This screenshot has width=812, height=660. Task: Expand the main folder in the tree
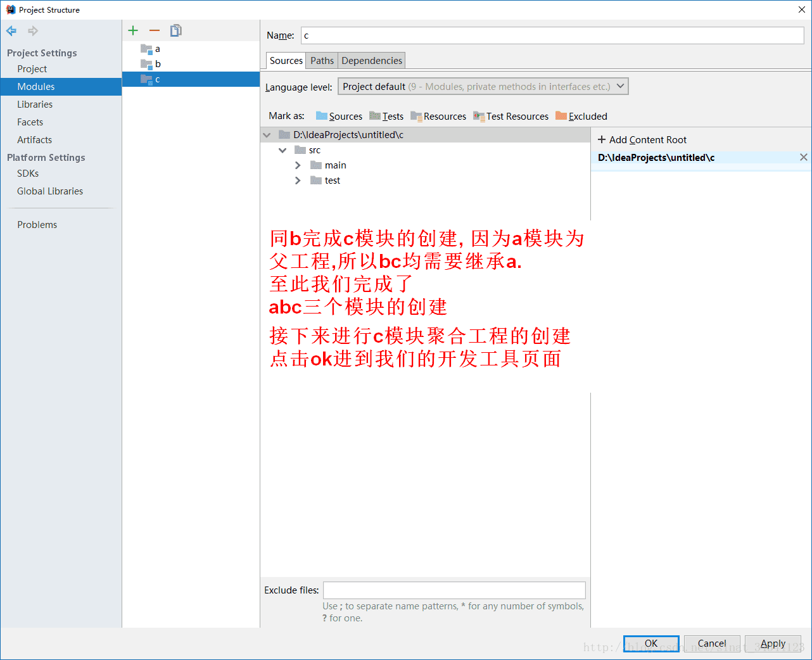298,165
